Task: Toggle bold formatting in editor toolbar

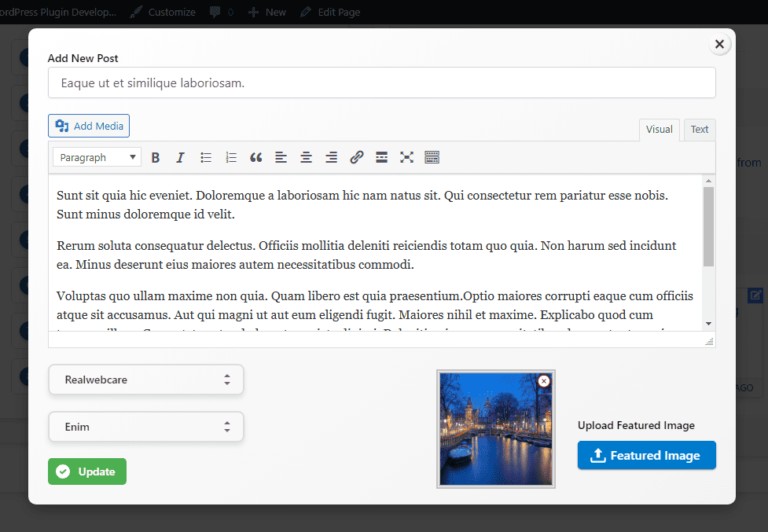Action: [x=156, y=158]
